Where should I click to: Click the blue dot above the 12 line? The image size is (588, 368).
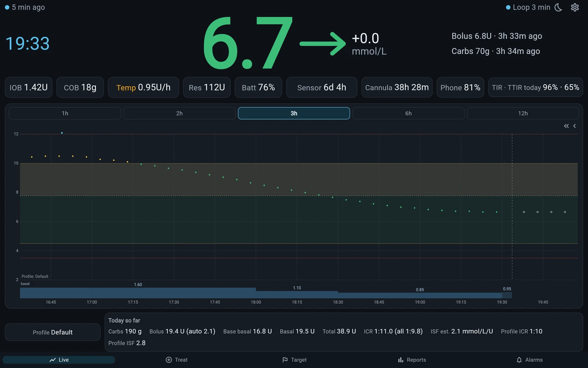point(62,133)
